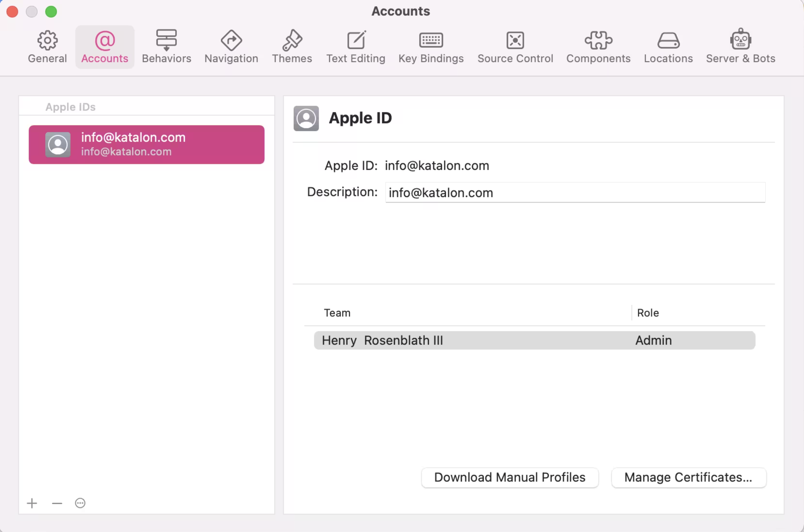Open the account actions ellipsis menu

pos(80,503)
